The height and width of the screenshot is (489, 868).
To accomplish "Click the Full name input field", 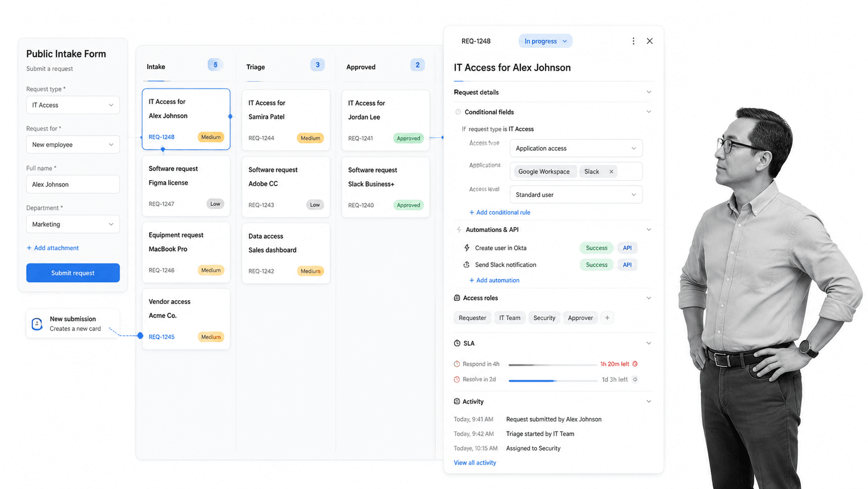I will pos(73,184).
